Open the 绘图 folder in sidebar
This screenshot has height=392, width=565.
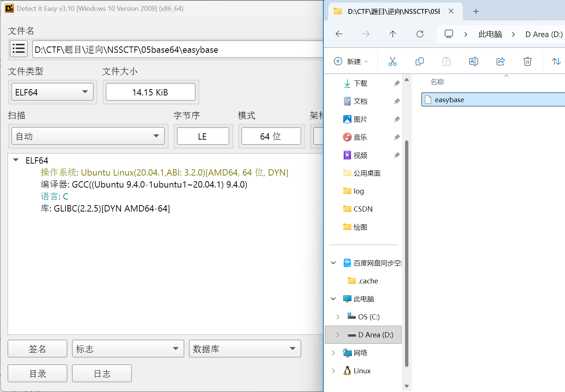point(356,227)
